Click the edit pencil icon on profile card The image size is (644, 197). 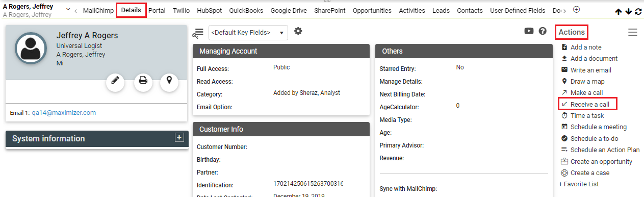(116, 81)
